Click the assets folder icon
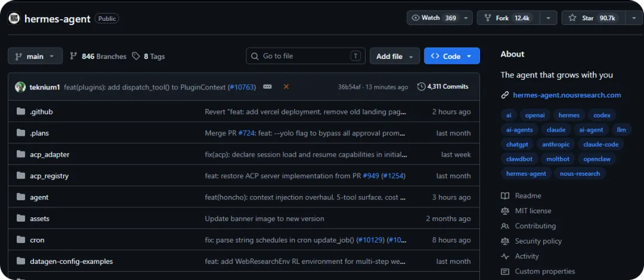 click(20, 219)
